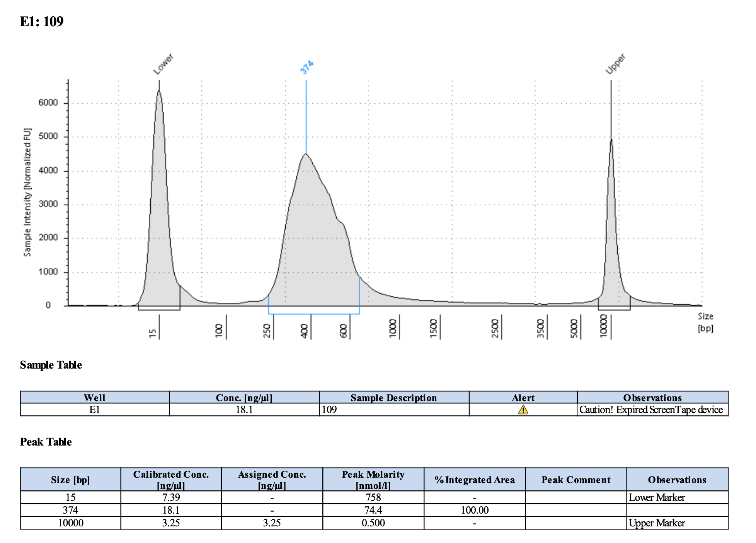Click the Upper Marker observation cell

(657, 523)
